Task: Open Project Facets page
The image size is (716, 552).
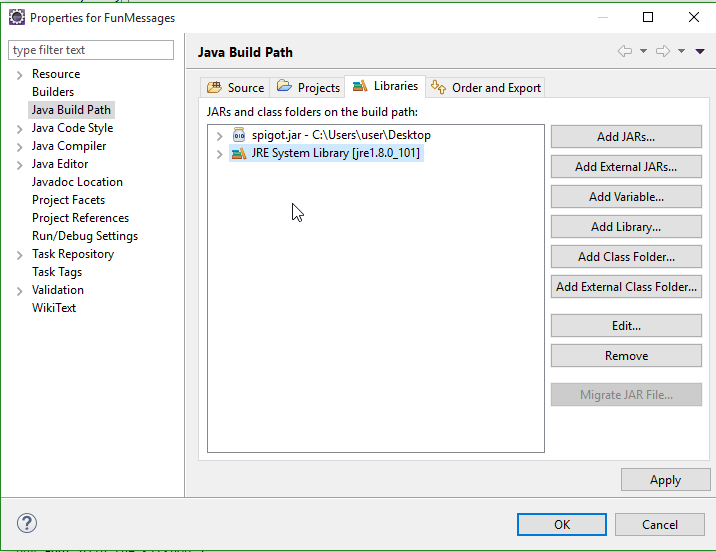Action: point(68,200)
